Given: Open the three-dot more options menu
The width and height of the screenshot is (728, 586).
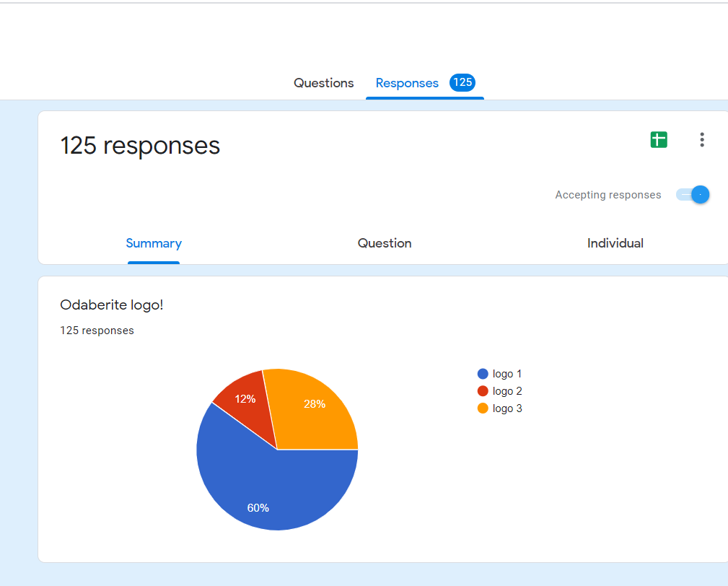Looking at the screenshot, I should click(x=702, y=140).
